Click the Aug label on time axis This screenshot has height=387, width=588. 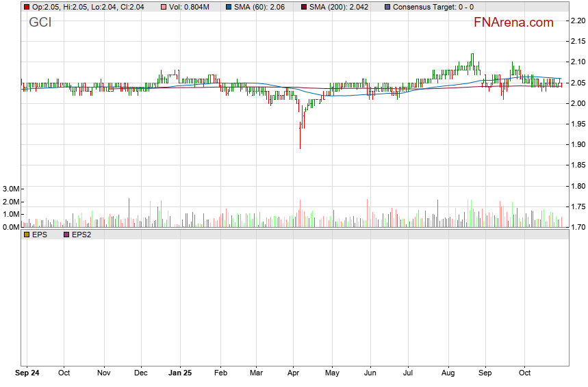[448, 373]
